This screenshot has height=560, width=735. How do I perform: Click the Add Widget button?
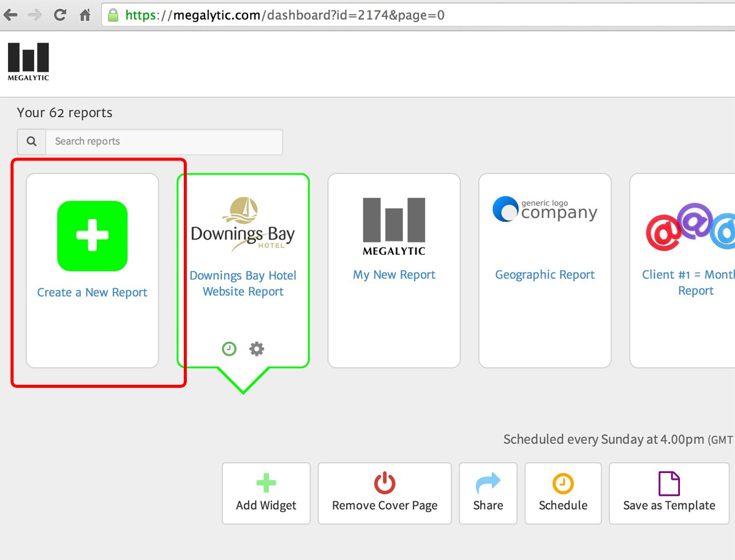pyautogui.click(x=266, y=493)
